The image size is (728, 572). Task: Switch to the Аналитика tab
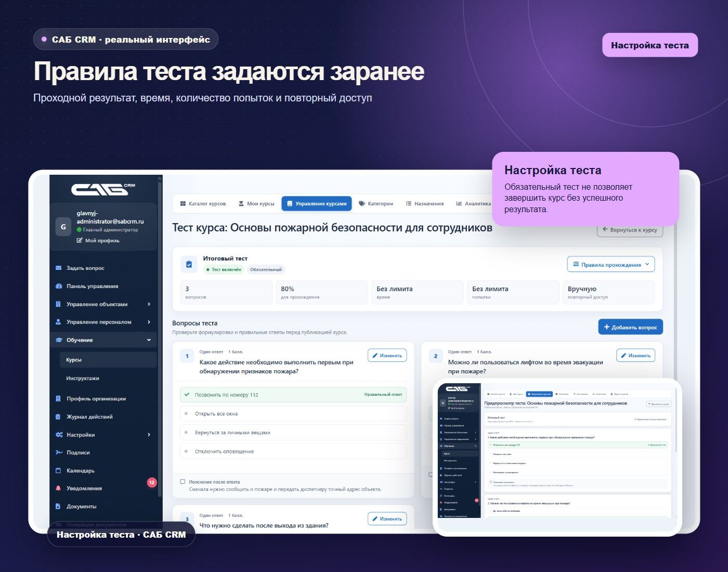[474, 204]
